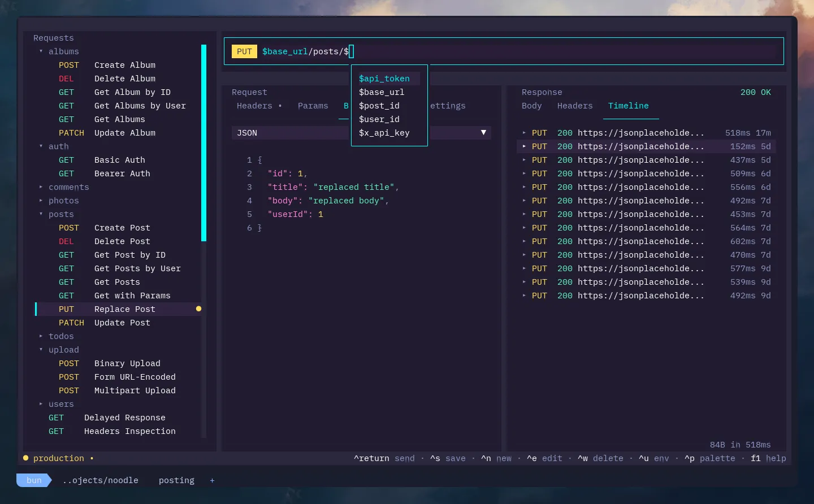Expand the photos folder
Screen dimensions: 814x504
(x=41, y=201)
